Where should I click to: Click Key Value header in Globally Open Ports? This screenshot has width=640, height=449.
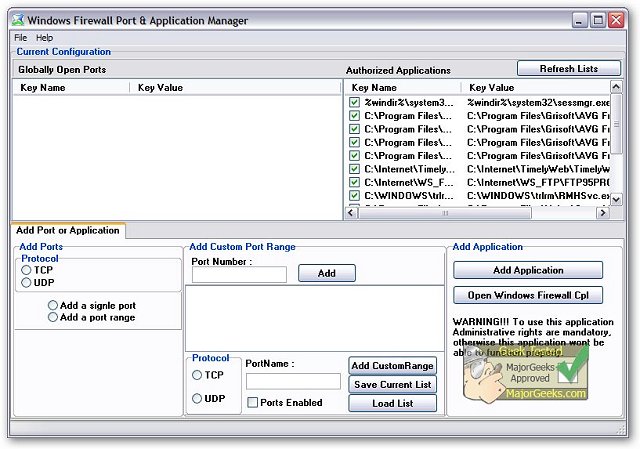235,87
